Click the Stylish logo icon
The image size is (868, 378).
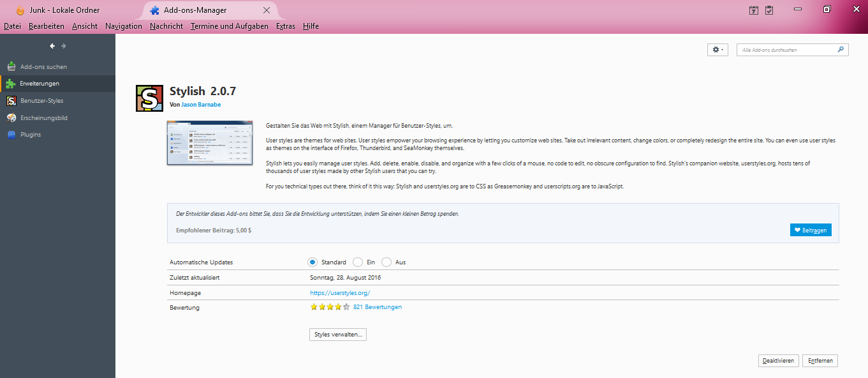(x=149, y=98)
